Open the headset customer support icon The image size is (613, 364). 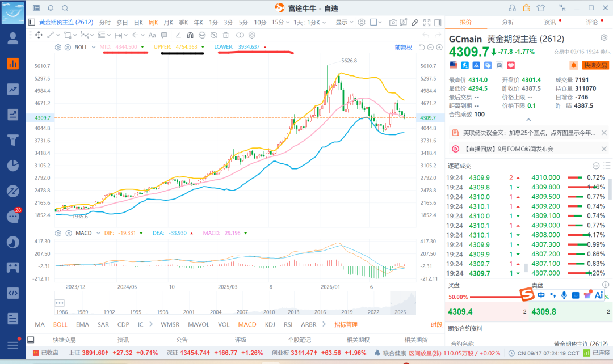[x=512, y=8]
